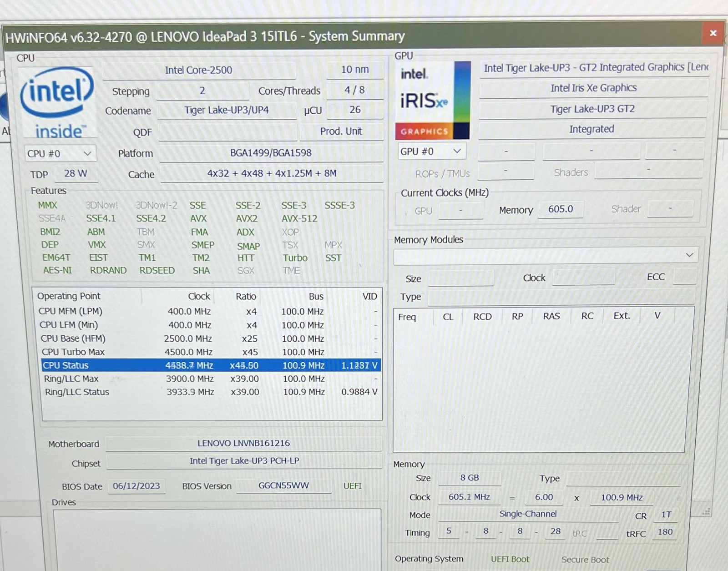
Task: Click the GPU name field Intel Tiger Lake-UP3 GT2
Action: (595, 68)
